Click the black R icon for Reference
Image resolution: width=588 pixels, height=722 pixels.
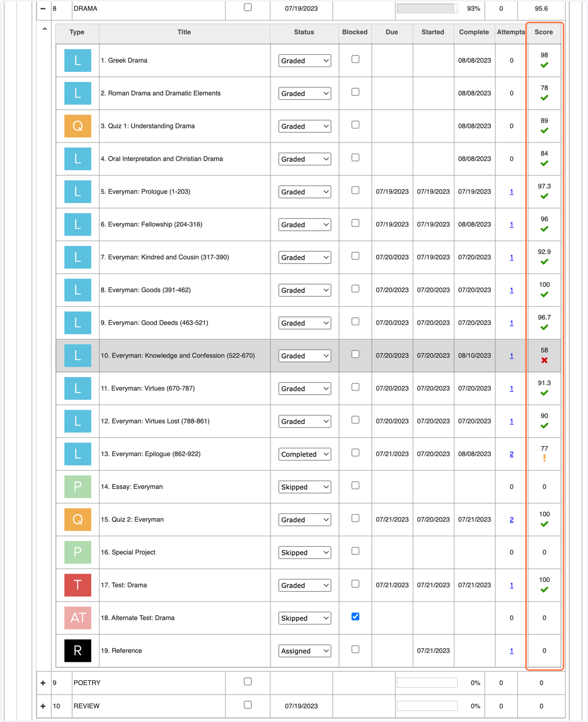click(77, 651)
